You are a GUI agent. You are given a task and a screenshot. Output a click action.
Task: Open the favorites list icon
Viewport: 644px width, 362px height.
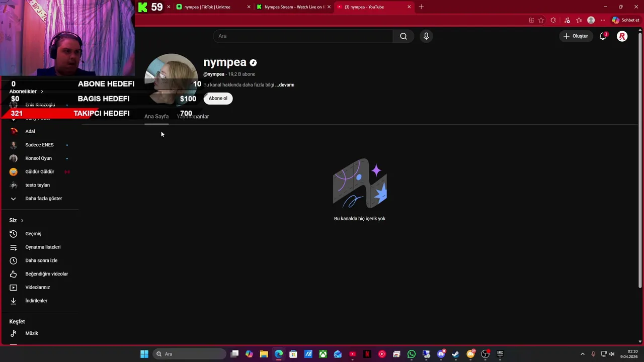pos(579,20)
